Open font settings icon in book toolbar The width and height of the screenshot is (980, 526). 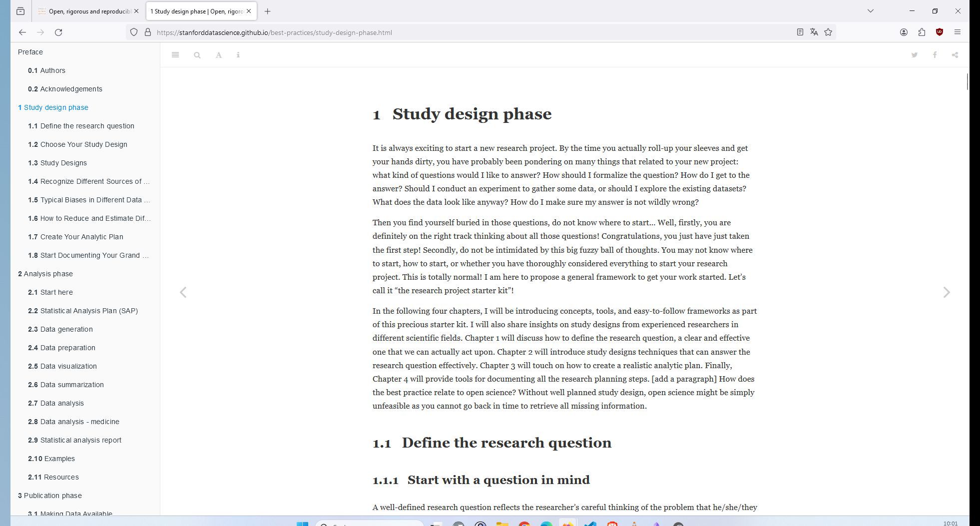[x=219, y=55]
